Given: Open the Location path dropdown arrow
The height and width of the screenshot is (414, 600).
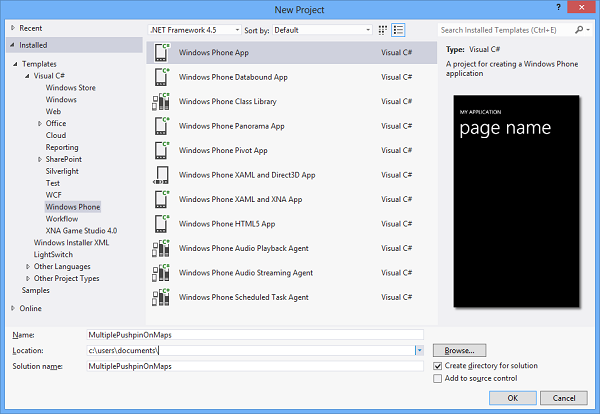Looking at the screenshot, I should coord(419,350).
